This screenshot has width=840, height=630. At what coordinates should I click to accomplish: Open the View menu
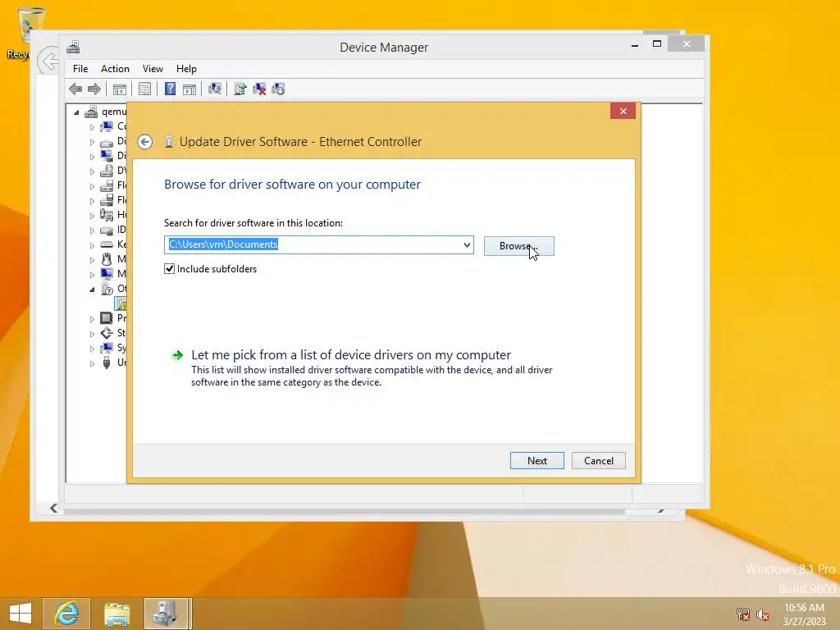[153, 69]
